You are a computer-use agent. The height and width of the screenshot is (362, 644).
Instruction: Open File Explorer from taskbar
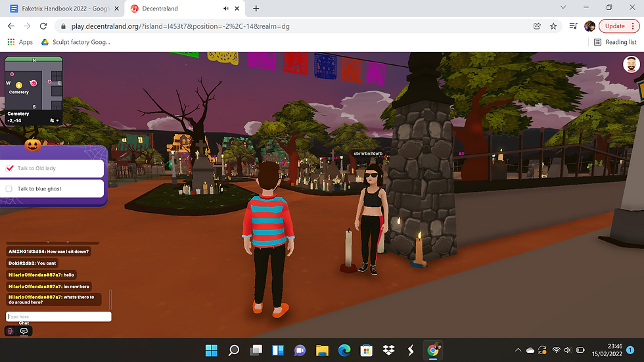pyautogui.click(x=323, y=350)
